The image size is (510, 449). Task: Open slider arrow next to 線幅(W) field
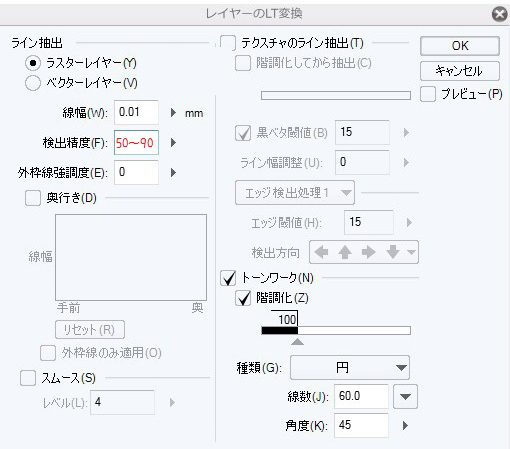[173, 112]
